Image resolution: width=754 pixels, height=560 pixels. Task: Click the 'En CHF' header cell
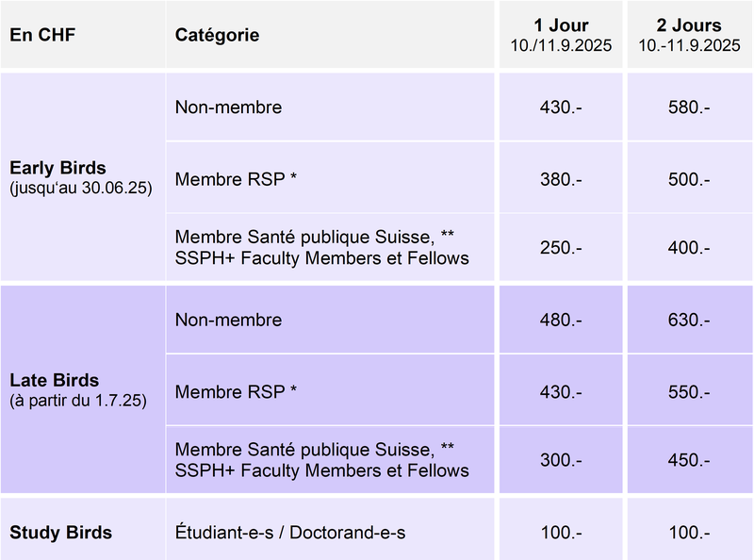pos(83,35)
